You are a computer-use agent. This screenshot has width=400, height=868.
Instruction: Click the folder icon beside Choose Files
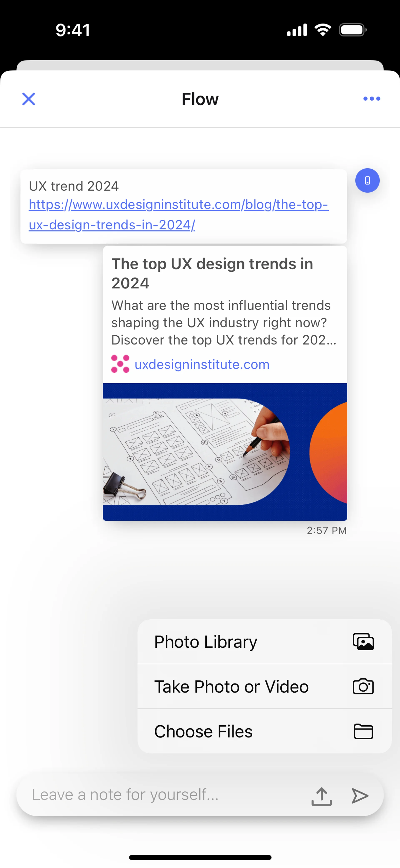coord(363,731)
